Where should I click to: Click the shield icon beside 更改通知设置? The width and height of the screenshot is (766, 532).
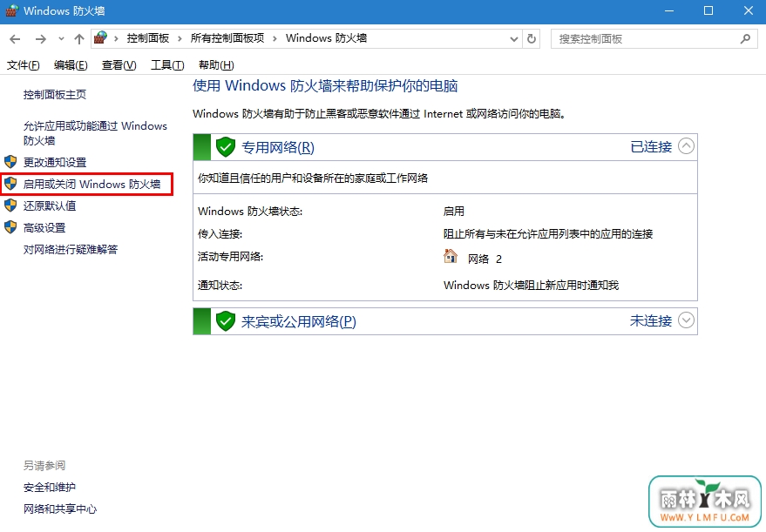(10, 162)
